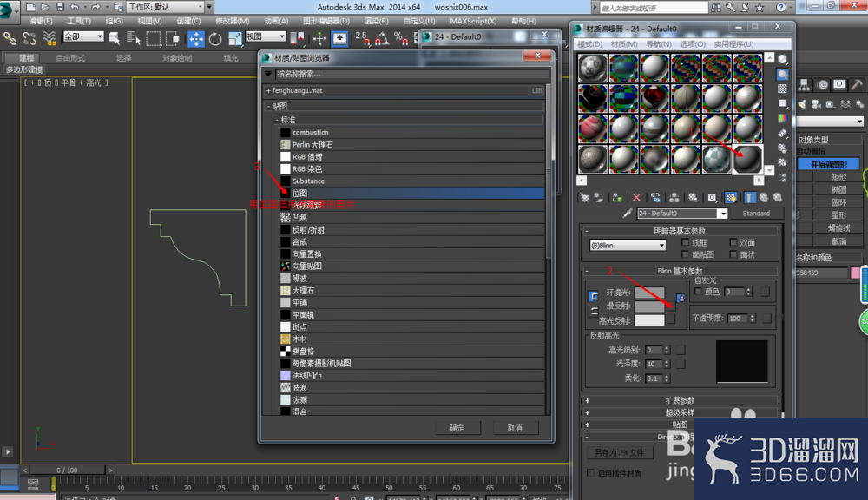Activate the Select and Move tool
868x500 pixels.
click(x=196, y=37)
